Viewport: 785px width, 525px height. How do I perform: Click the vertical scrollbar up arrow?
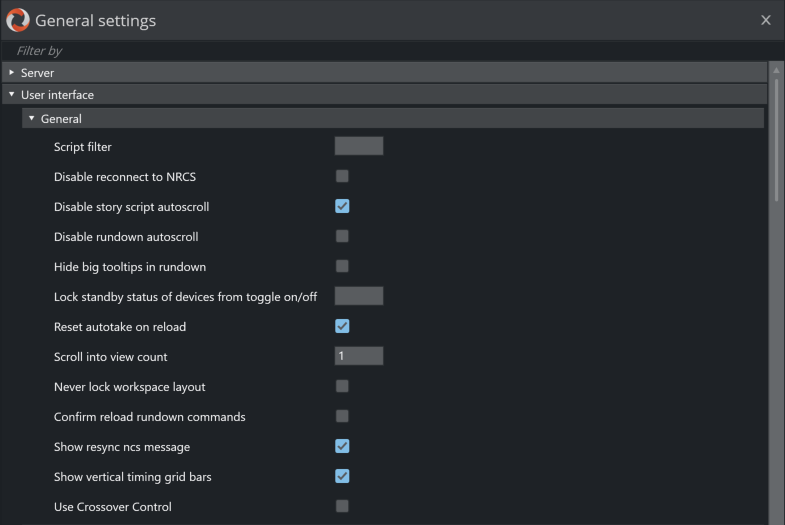tap(776, 71)
